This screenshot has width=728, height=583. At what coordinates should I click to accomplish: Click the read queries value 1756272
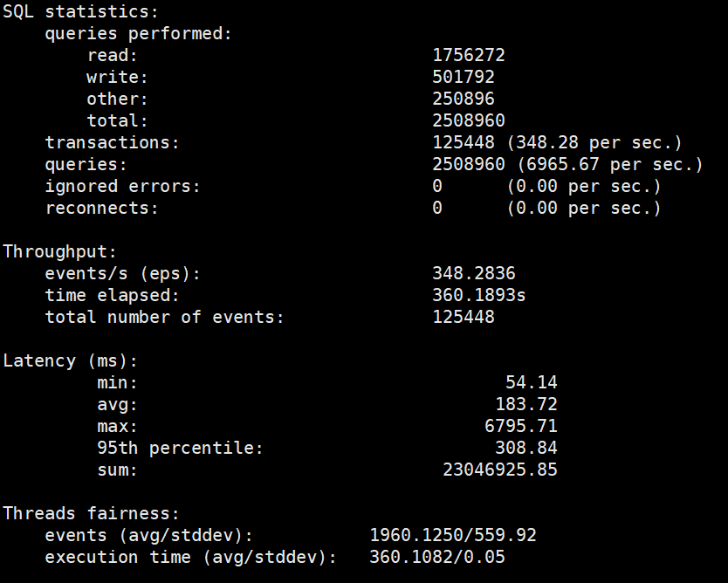tap(469, 55)
